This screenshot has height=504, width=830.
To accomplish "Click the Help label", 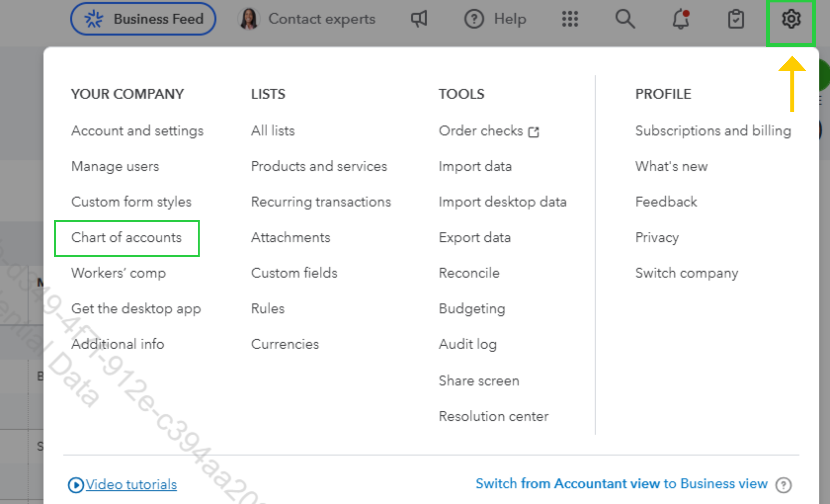I will tap(510, 19).
